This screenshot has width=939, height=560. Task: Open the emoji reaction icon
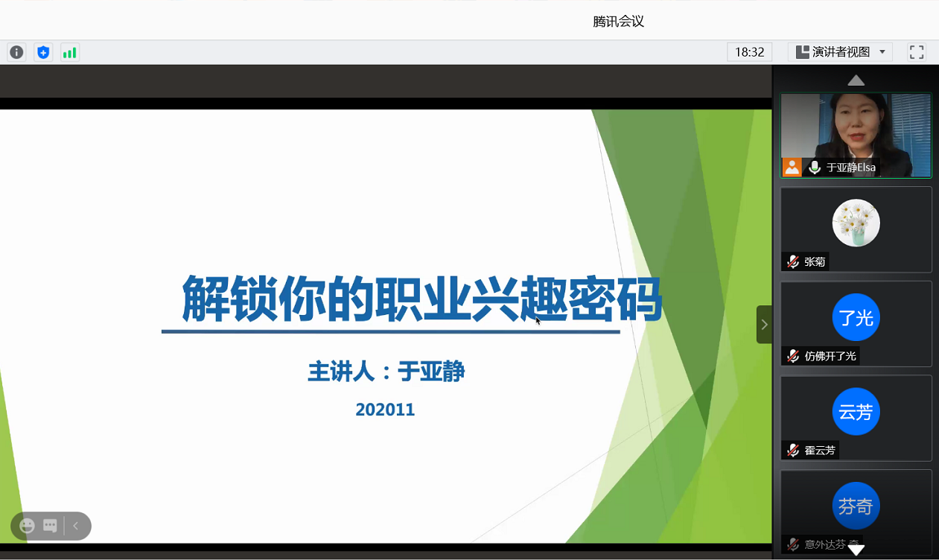tap(28, 526)
